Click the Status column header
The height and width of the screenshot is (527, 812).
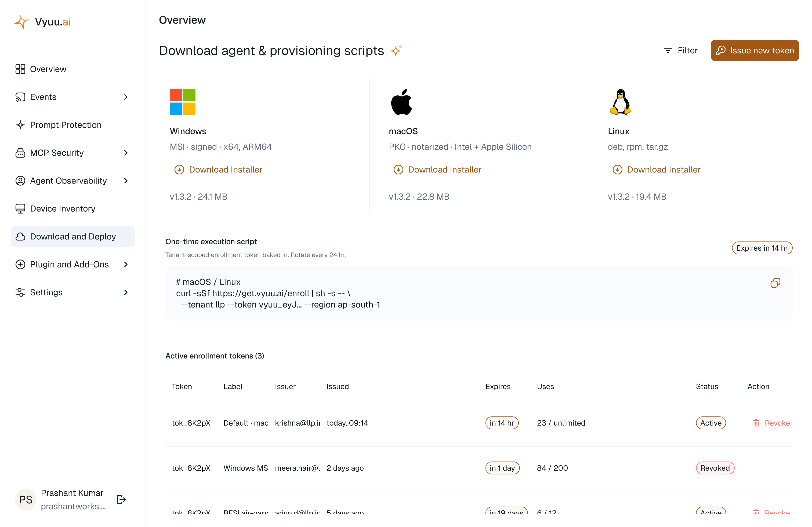pos(707,387)
